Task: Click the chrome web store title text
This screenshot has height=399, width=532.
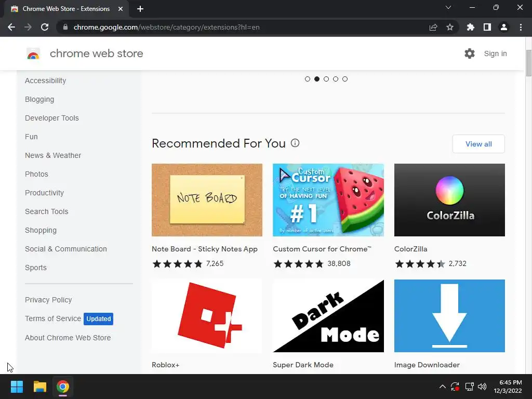Action: tap(96, 54)
